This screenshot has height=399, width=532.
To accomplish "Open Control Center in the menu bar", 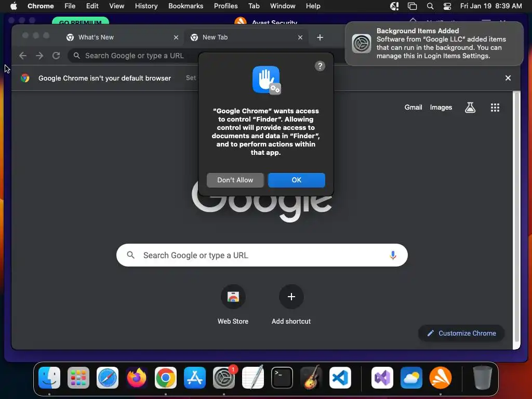I will 447,6.
